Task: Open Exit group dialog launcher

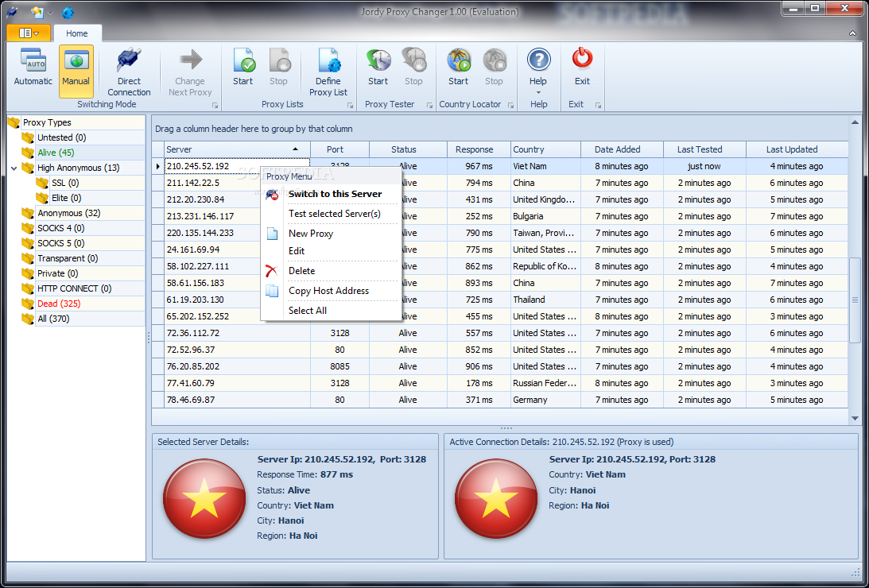Action: pyautogui.click(x=598, y=105)
